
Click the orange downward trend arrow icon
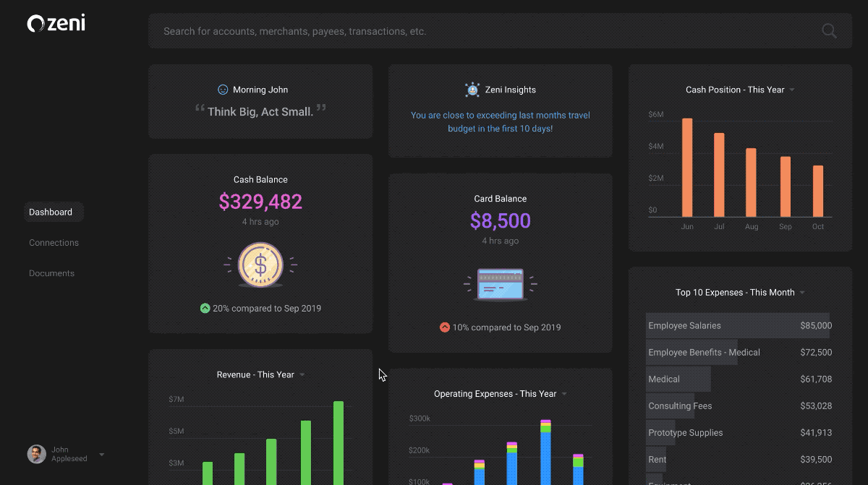click(x=444, y=327)
